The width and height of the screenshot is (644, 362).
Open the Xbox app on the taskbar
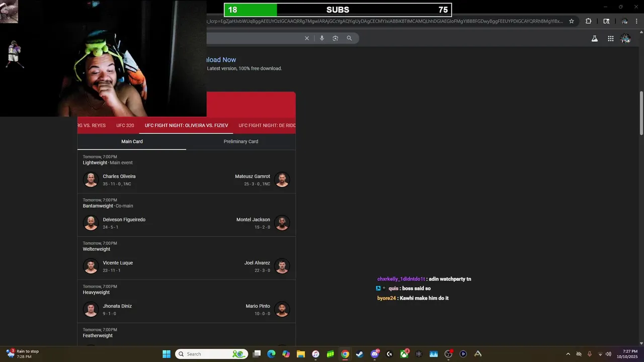click(x=404, y=354)
